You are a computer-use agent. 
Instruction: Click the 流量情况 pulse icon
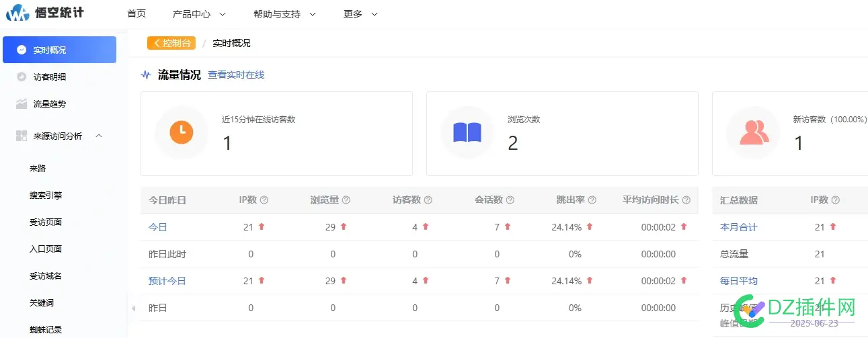pos(146,75)
